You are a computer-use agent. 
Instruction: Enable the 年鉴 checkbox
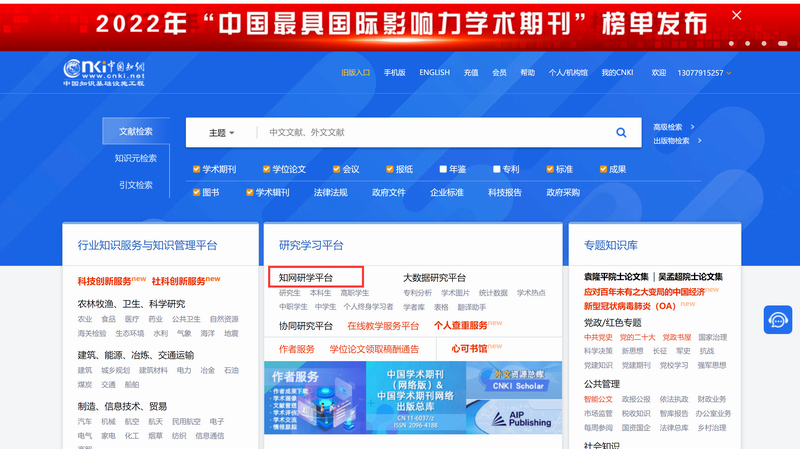click(443, 169)
